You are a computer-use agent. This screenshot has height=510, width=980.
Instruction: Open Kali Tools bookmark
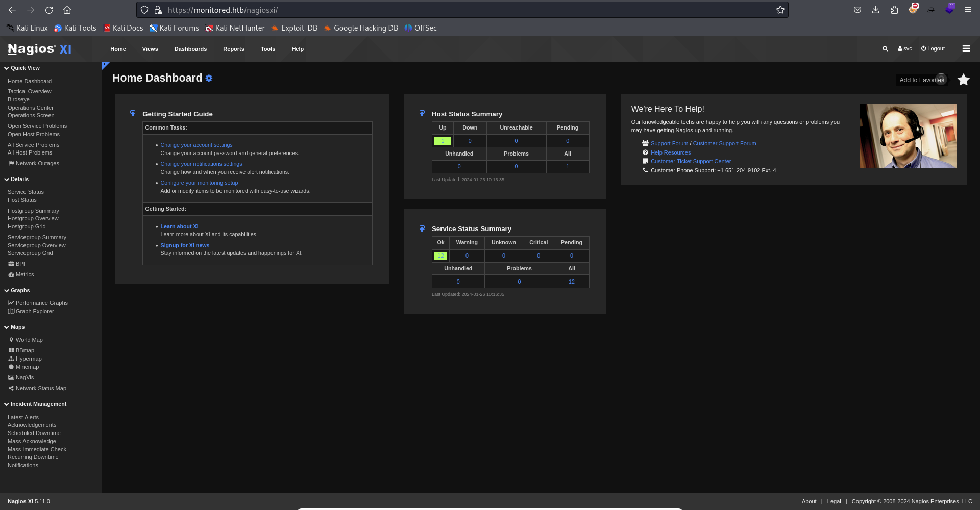point(75,28)
